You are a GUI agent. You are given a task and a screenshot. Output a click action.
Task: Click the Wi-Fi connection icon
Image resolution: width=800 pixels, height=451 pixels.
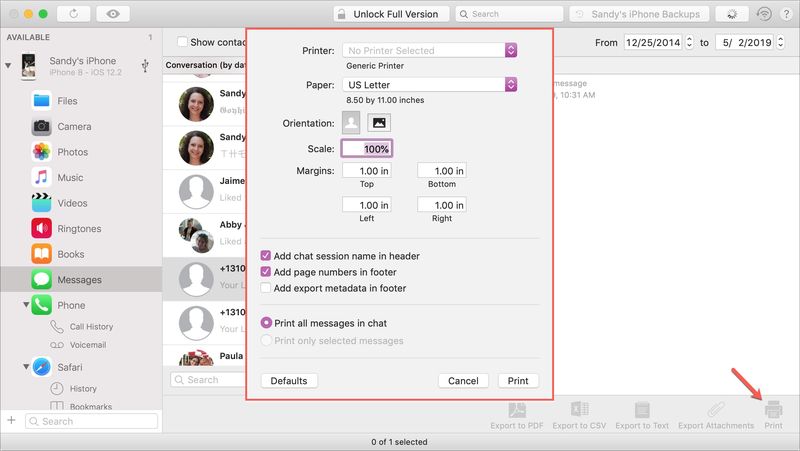pyautogui.click(x=764, y=14)
